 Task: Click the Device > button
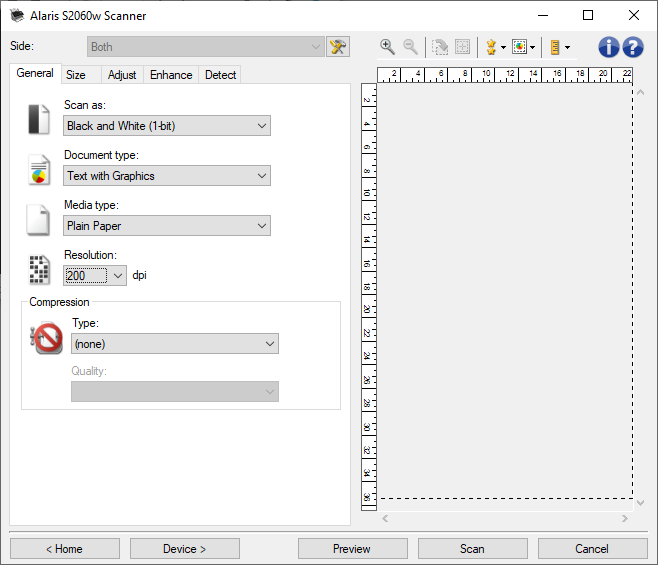coord(185,549)
